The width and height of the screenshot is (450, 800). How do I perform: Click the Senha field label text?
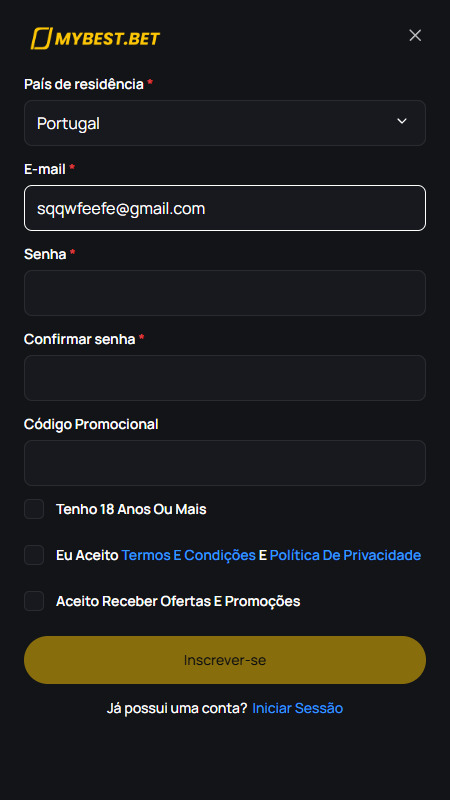(x=45, y=254)
